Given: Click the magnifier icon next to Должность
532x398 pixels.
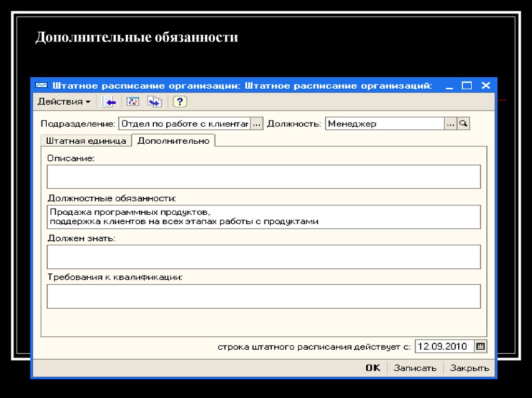Looking at the screenshot, I should click(x=463, y=123).
